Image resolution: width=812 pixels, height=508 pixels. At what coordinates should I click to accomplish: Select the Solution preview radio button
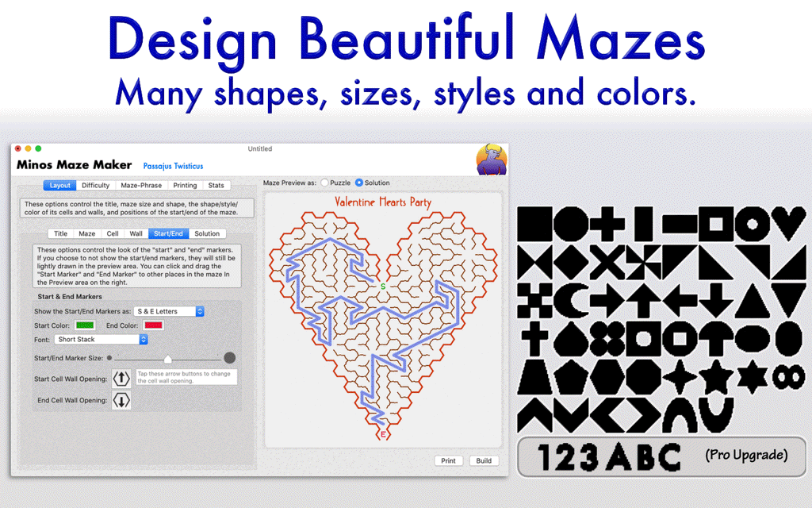[x=358, y=183]
